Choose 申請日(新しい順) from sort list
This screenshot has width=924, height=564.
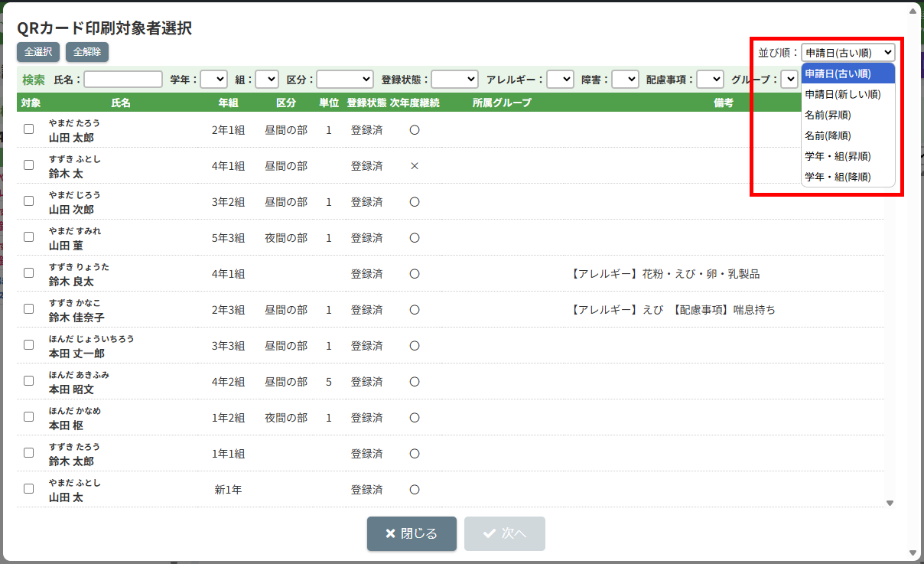tap(842, 94)
